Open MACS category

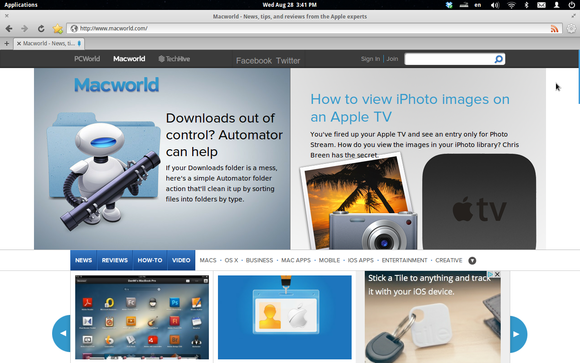tap(208, 261)
